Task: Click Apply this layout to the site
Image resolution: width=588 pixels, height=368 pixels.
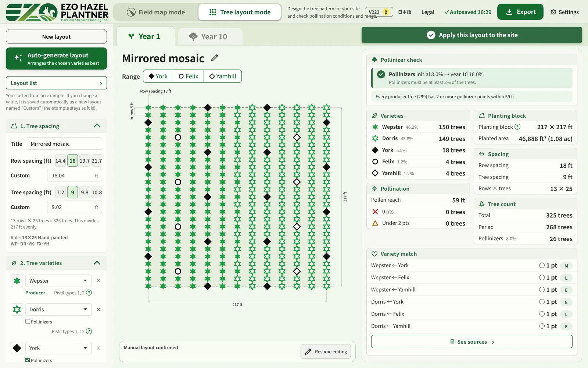Action: (472, 35)
